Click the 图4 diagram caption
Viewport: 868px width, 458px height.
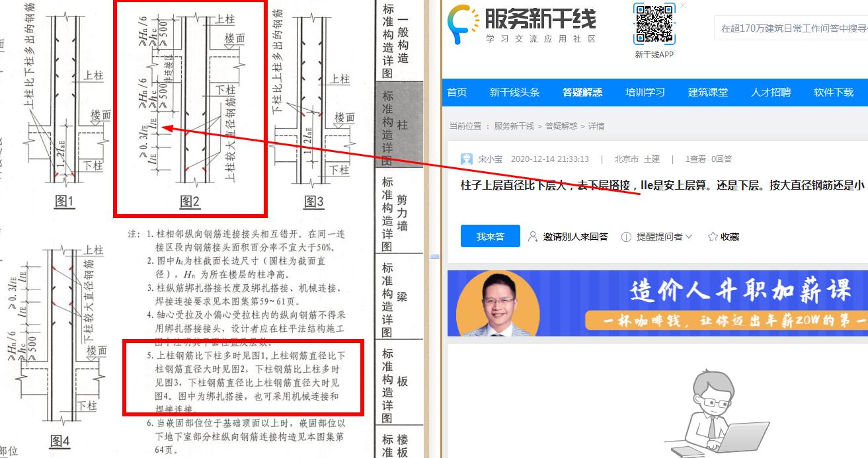point(60,441)
